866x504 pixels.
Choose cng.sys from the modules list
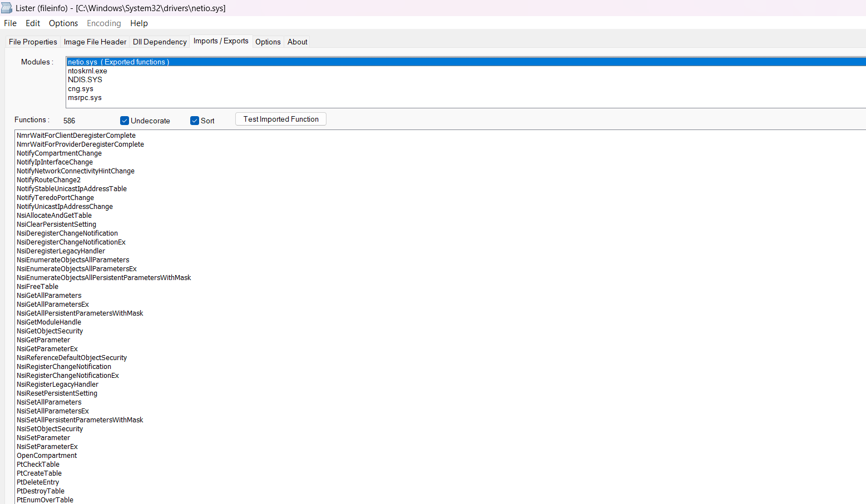tap(81, 89)
